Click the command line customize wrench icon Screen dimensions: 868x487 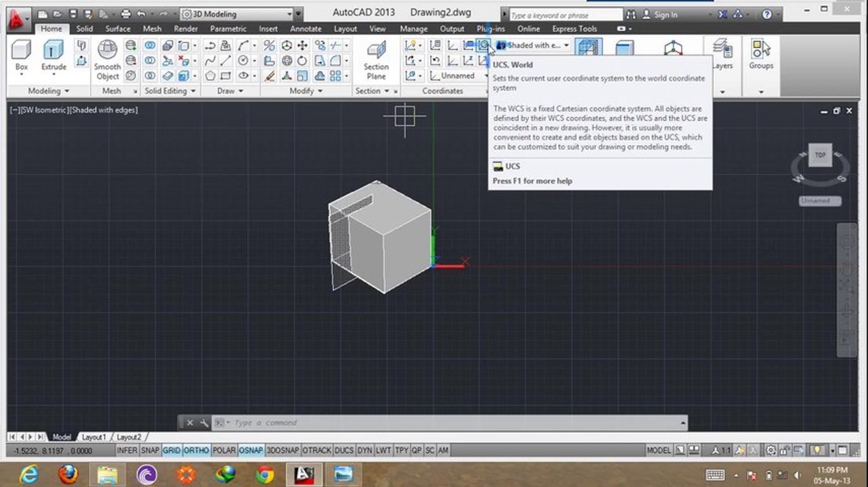click(x=204, y=423)
